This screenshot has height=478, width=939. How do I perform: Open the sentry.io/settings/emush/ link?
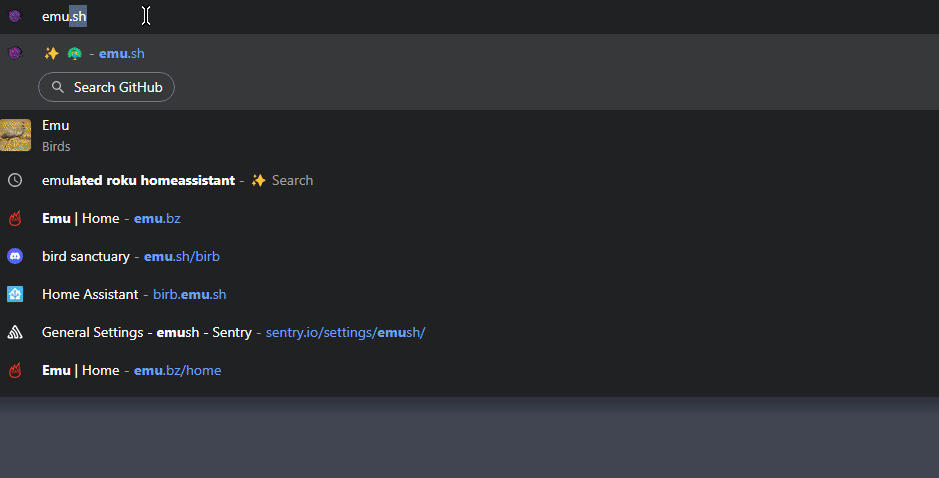point(345,332)
